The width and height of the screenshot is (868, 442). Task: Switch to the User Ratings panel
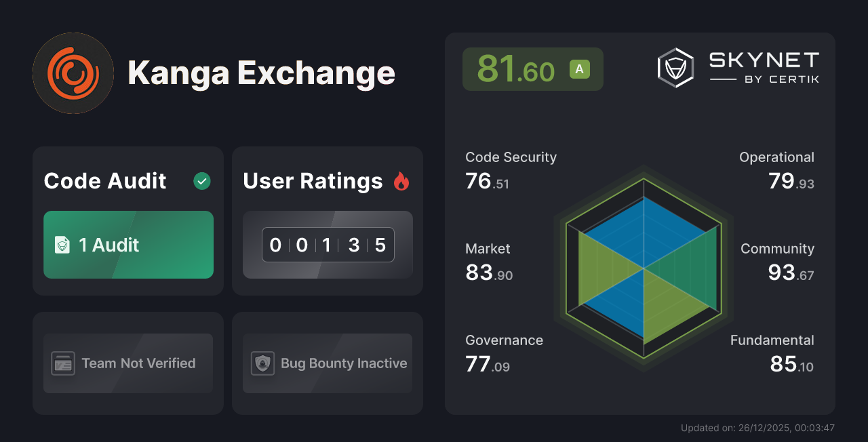click(327, 220)
